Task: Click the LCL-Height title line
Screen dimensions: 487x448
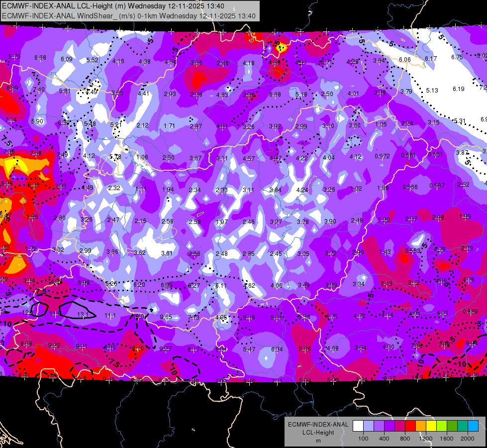Action: [x=113, y=6]
